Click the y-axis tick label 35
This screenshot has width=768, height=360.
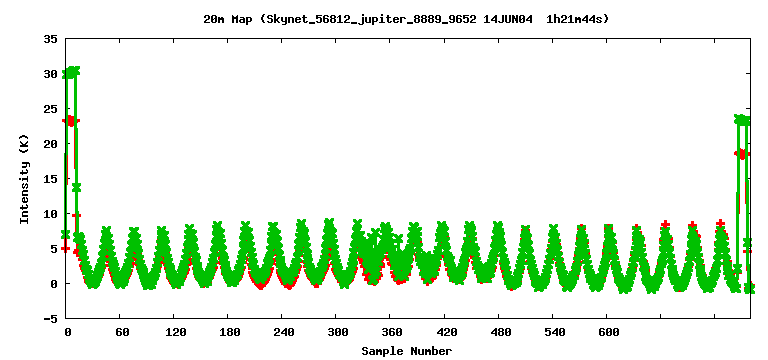click(x=51, y=39)
